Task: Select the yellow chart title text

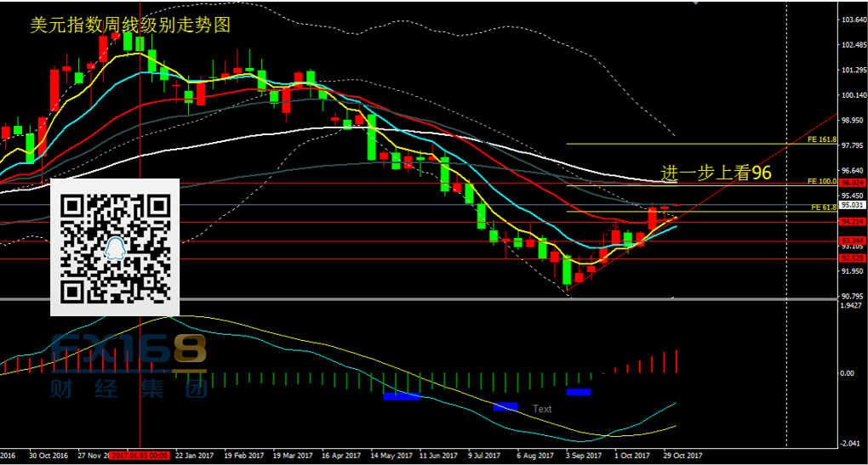Action: pos(130,25)
